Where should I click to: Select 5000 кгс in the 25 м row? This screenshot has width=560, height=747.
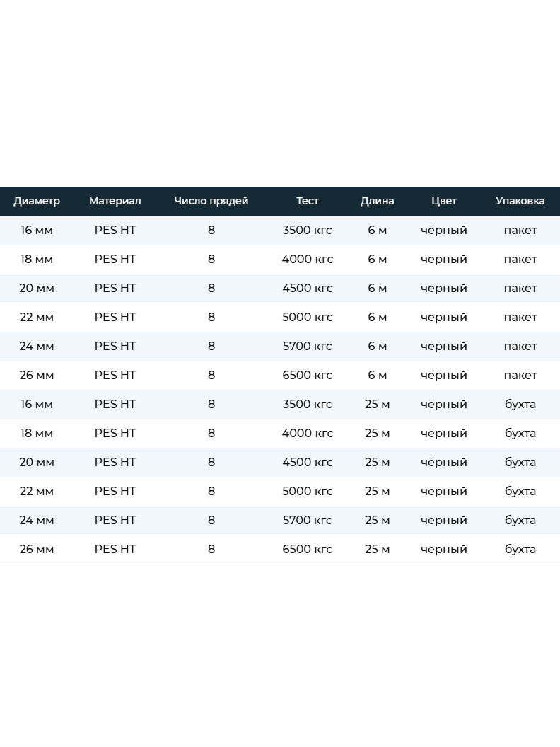tap(307, 492)
